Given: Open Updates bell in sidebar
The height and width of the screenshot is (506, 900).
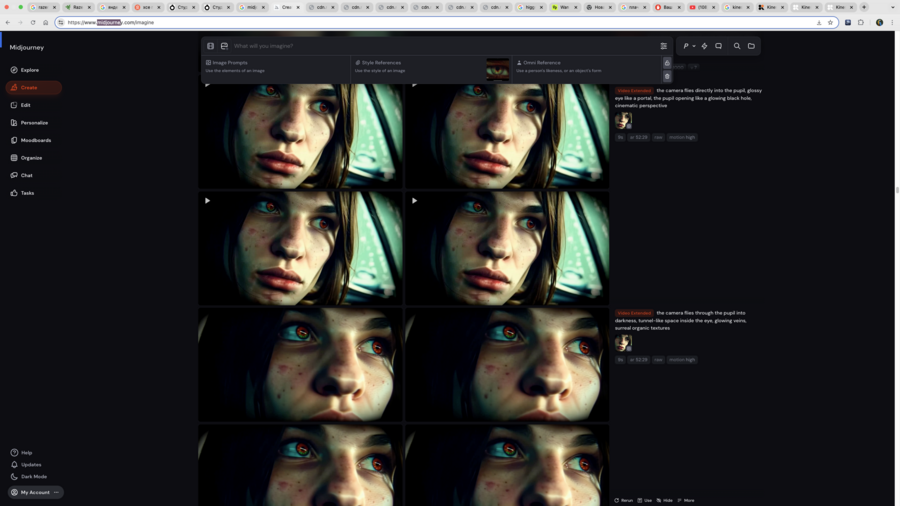Looking at the screenshot, I should [26, 465].
